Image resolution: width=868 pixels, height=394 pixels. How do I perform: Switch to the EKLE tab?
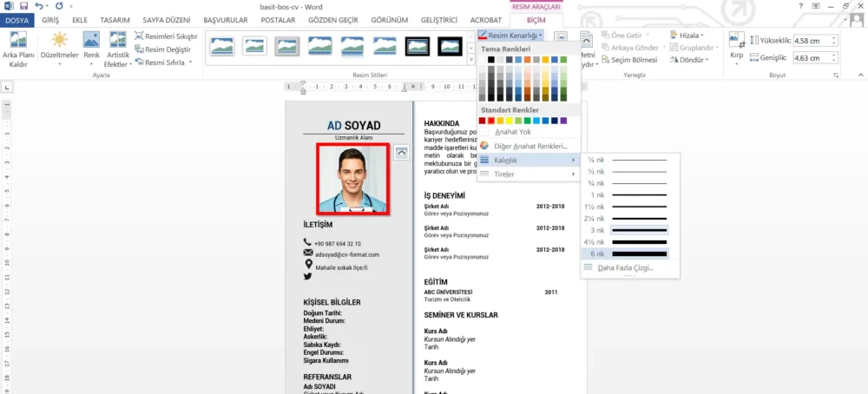(80, 20)
